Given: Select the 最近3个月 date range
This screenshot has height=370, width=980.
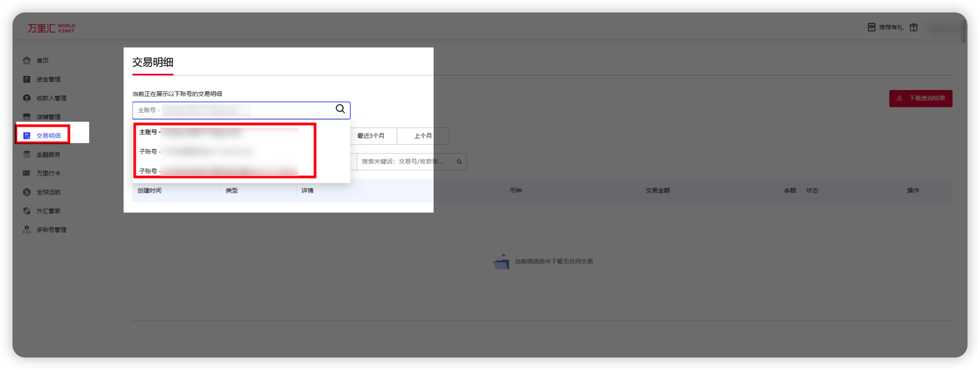Looking at the screenshot, I should click(x=371, y=136).
